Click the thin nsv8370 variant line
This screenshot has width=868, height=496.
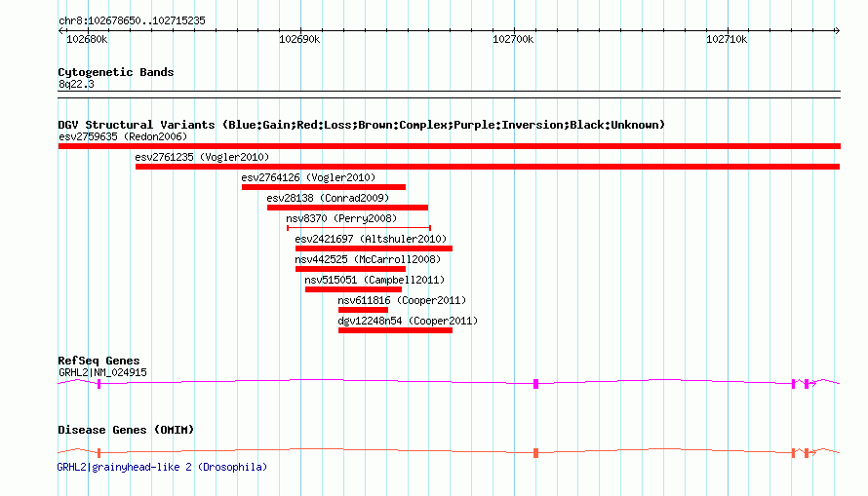359,228
